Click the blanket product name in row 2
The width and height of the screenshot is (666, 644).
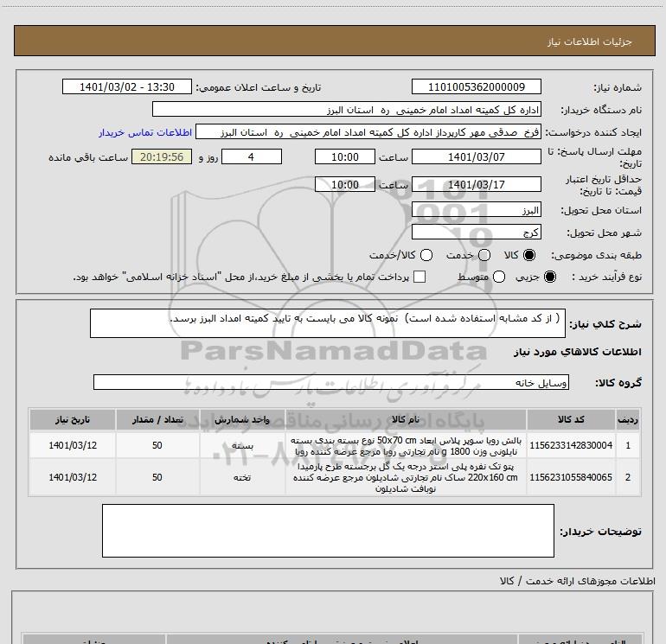tap(406, 477)
